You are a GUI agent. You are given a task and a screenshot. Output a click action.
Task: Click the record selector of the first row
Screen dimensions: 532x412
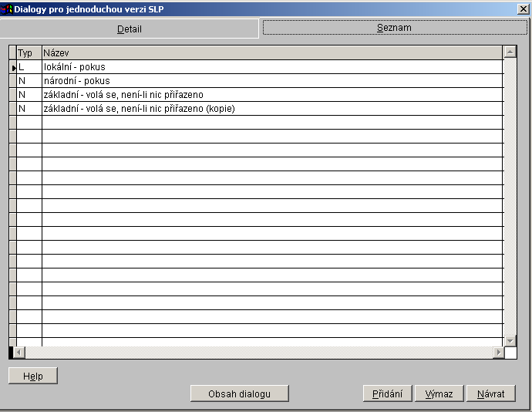click(x=13, y=68)
